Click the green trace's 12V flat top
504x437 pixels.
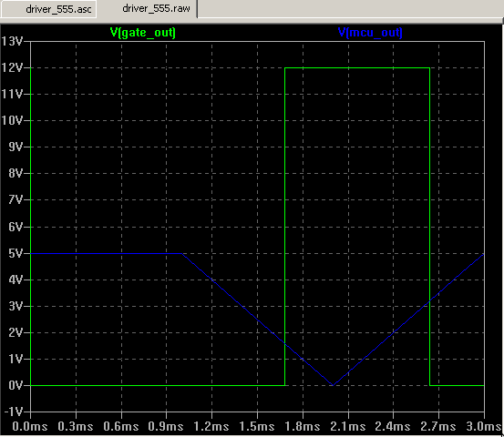tap(357, 67)
